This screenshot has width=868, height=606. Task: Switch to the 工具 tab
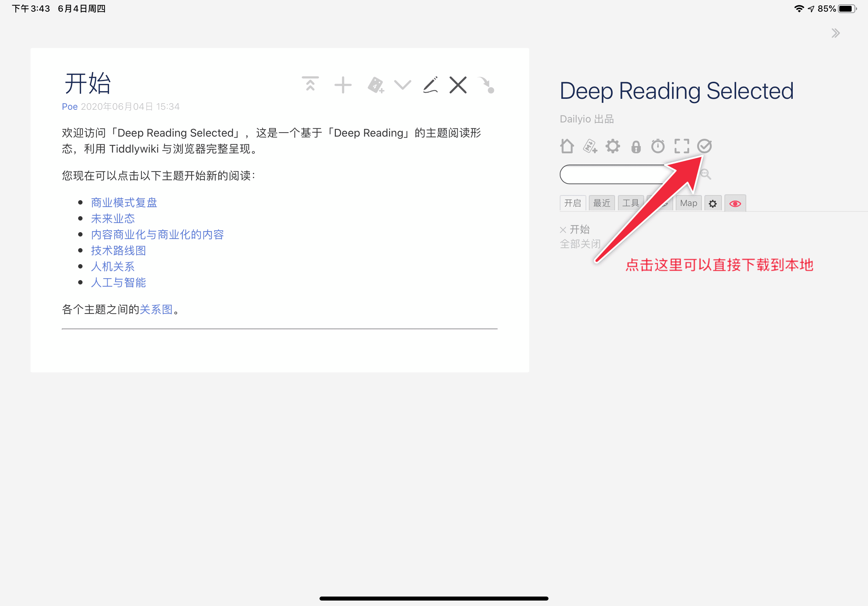[x=631, y=203]
